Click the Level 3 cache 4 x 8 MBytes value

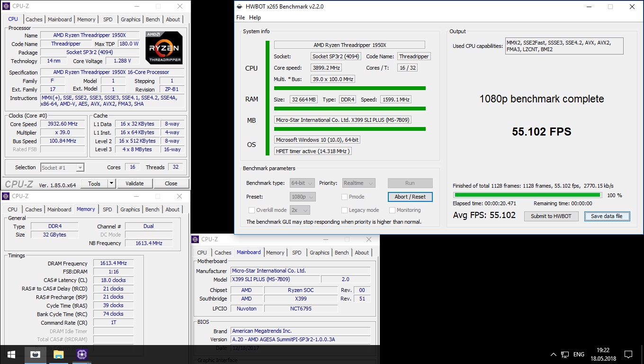point(136,149)
